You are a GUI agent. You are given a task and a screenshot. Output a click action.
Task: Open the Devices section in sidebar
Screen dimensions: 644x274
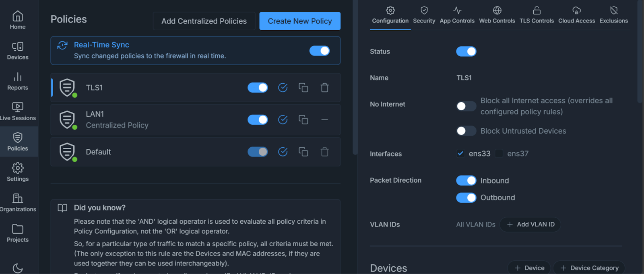click(x=18, y=51)
